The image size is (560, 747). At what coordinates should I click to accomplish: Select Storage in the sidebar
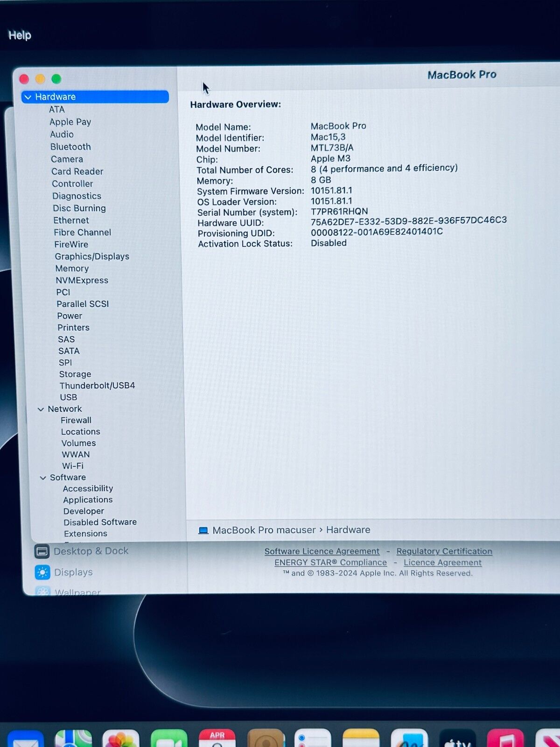(75, 374)
